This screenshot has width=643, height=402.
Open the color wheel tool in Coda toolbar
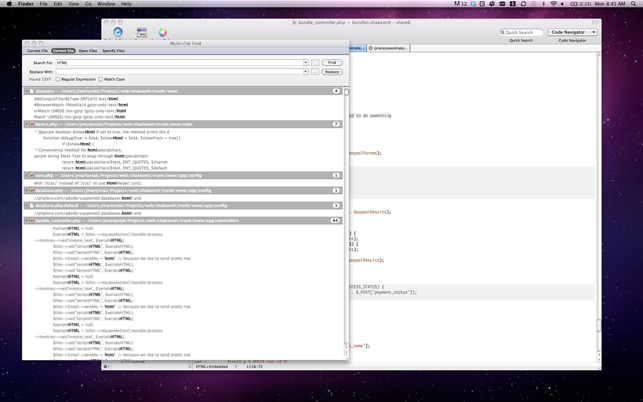coord(163,32)
